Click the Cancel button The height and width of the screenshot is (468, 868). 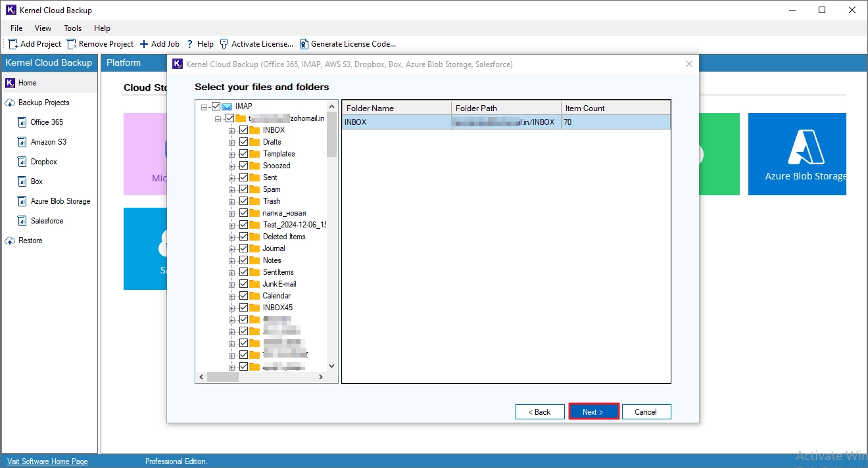(646, 411)
